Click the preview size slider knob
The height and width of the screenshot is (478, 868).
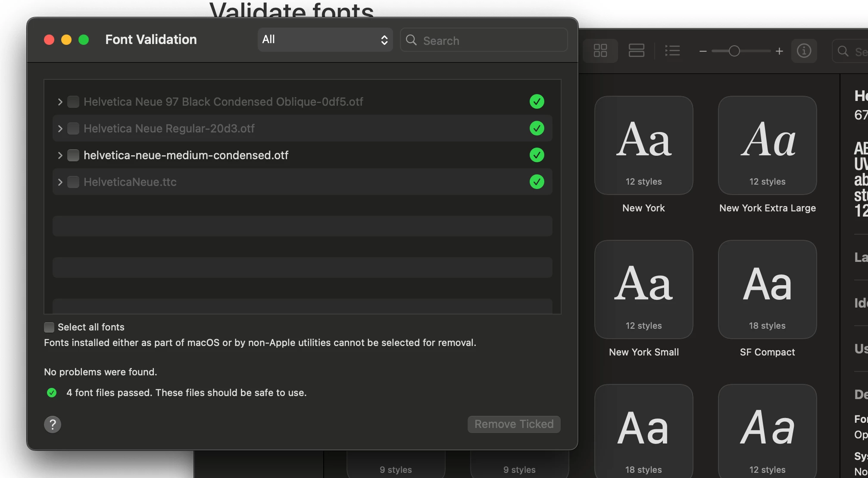point(734,51)
